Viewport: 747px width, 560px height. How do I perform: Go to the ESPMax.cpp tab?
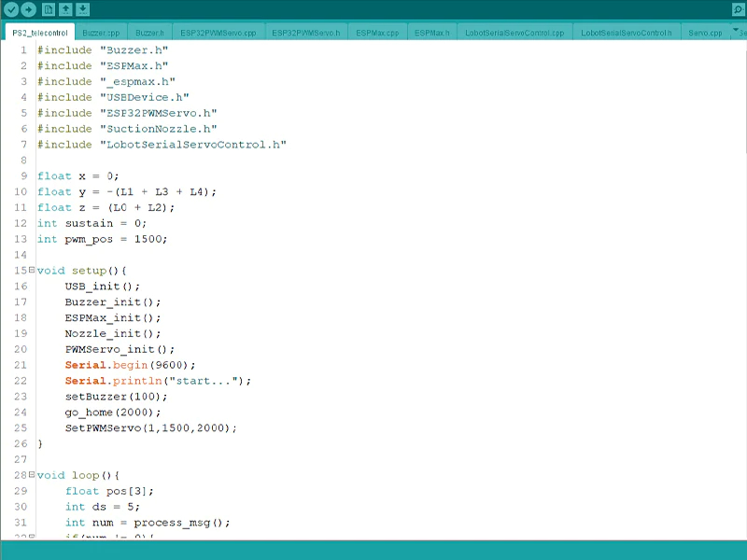click(x=377, y=33)
